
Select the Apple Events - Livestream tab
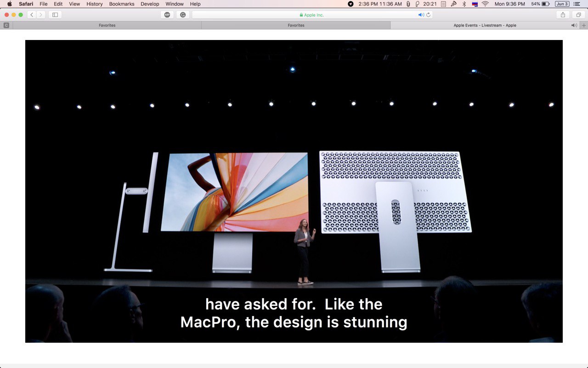(485, 25)
